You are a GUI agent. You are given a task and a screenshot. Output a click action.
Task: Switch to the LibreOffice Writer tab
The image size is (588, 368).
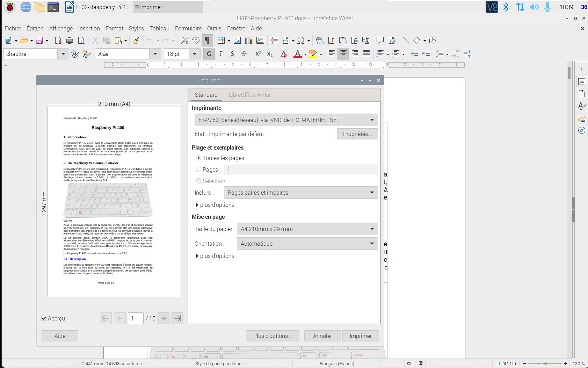(249, 95)
